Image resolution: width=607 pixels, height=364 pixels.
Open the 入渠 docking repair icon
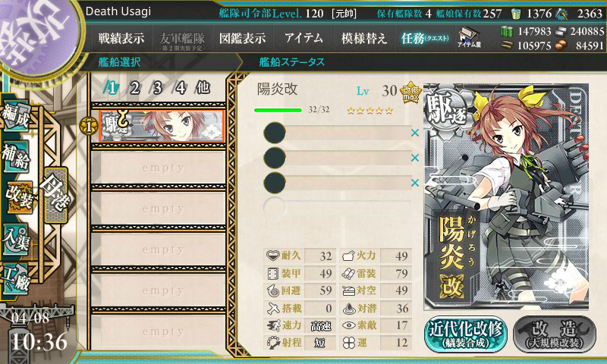point(15,240)
